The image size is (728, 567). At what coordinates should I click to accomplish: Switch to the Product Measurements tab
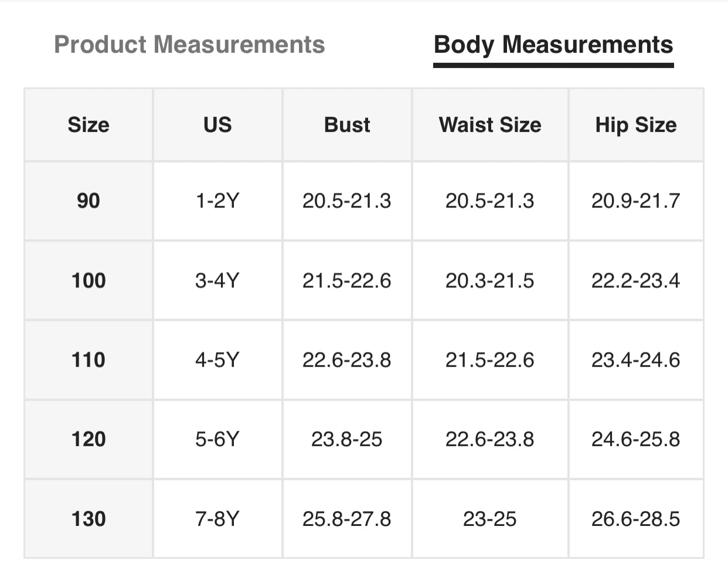(x=189, y=45)
